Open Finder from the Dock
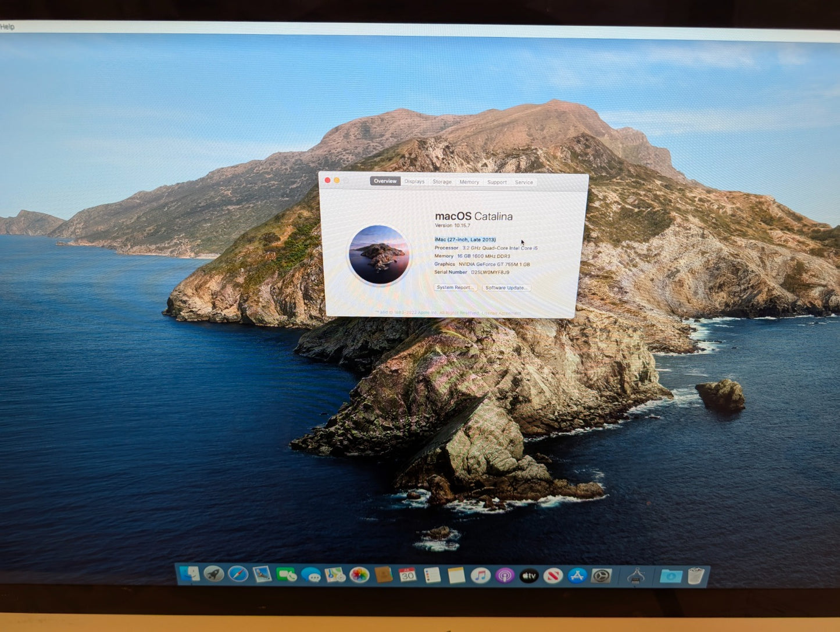840x632 pixels. click(x=190, y=574)
